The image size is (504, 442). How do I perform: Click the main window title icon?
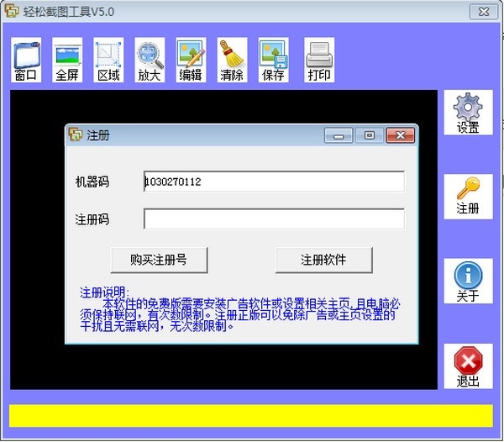(x=12, y=11)
